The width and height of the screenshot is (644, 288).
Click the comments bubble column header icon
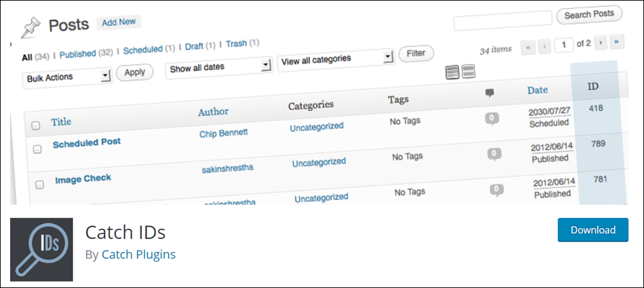(x=489, y=93)
